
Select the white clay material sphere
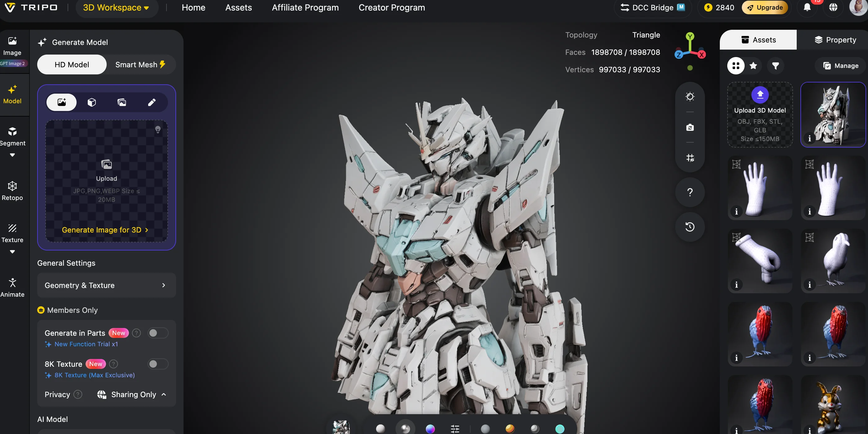pyautogui.click(x=380, y=429)
